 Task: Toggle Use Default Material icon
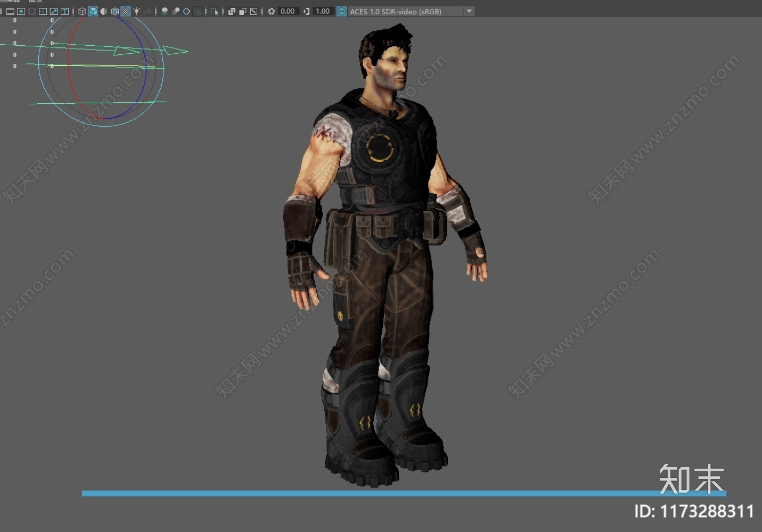click(104, 11)
